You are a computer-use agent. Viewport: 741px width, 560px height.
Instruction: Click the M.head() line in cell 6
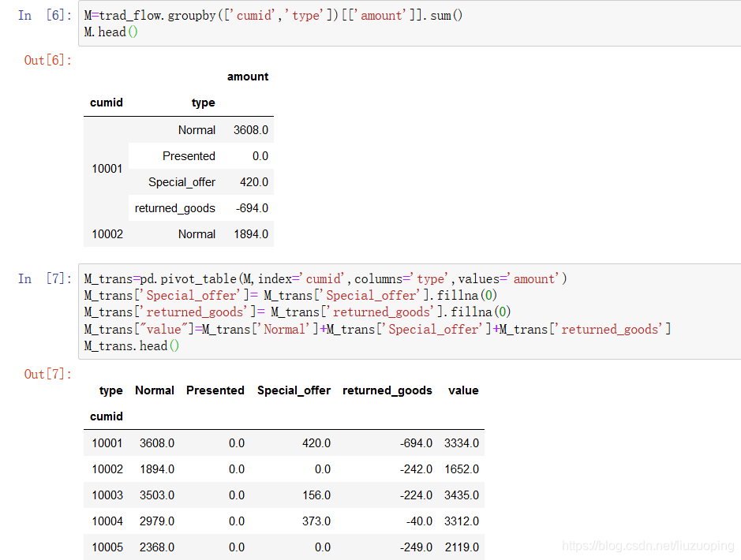(x=111, y=32)
